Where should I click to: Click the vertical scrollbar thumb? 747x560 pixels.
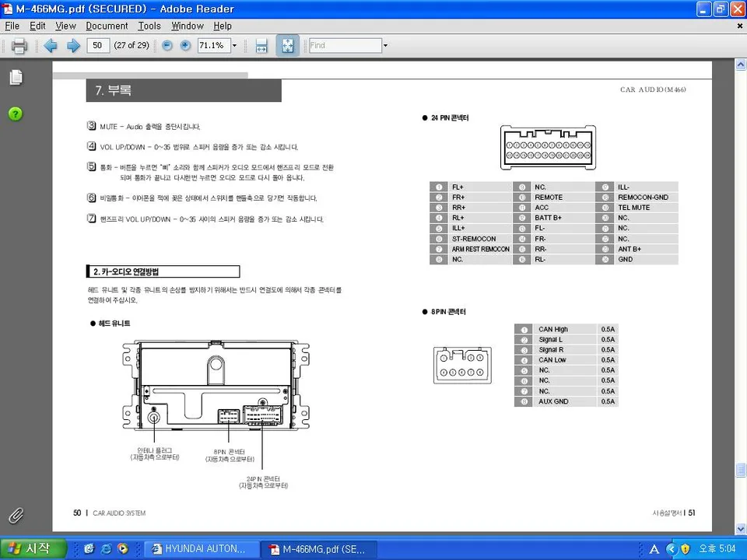pos(741,471)
